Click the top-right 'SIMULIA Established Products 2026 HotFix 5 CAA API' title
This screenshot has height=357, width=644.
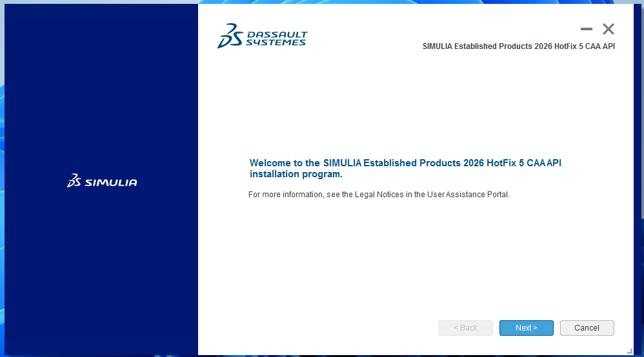pyautogui.click(x=519, y=46)
